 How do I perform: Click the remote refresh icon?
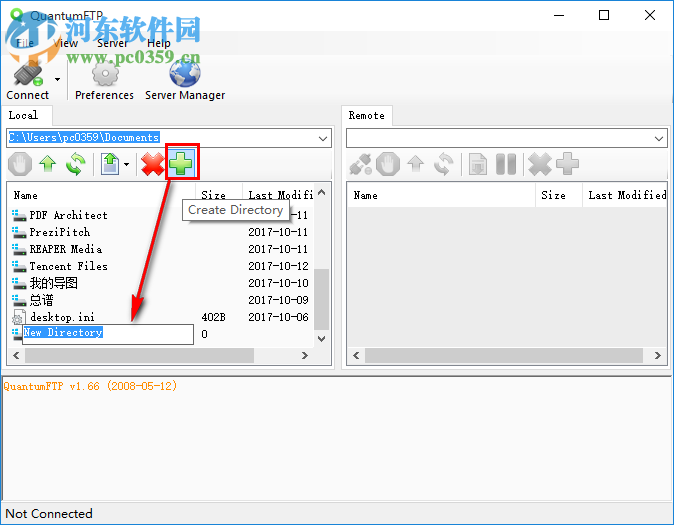pyautogui.click(x=444, y=164)
